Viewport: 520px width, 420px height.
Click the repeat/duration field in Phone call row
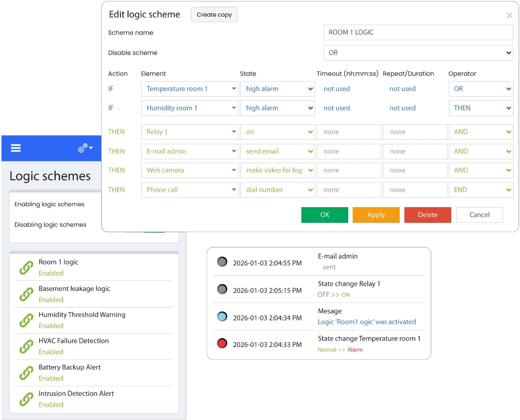(x=415, y=190)
